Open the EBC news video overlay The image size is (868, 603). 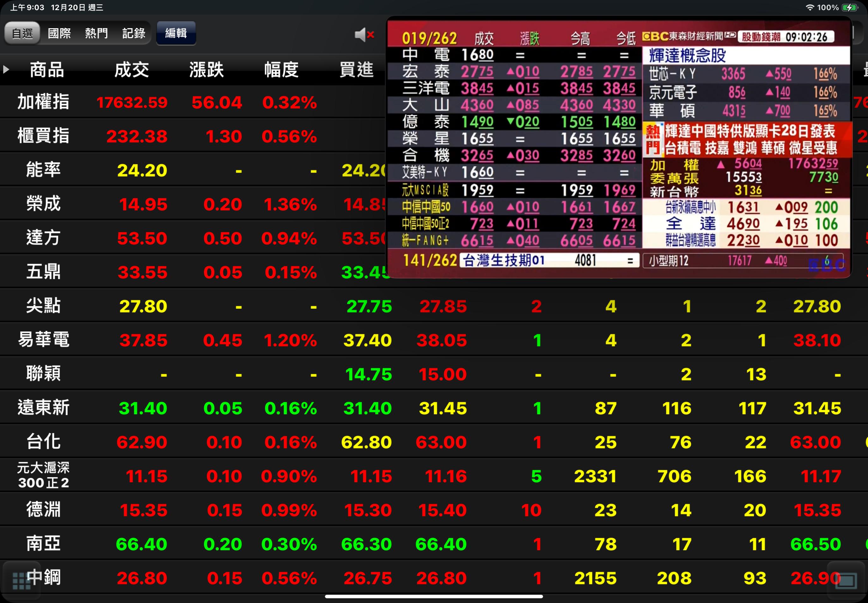619,147
